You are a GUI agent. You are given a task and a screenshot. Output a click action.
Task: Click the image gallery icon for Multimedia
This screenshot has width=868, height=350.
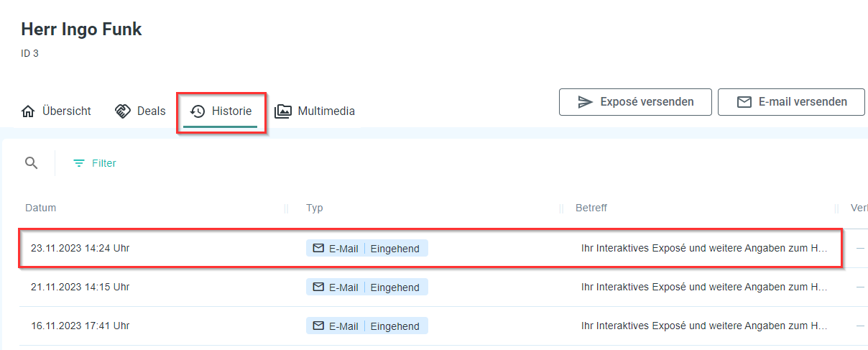click(x=283, y=111)
